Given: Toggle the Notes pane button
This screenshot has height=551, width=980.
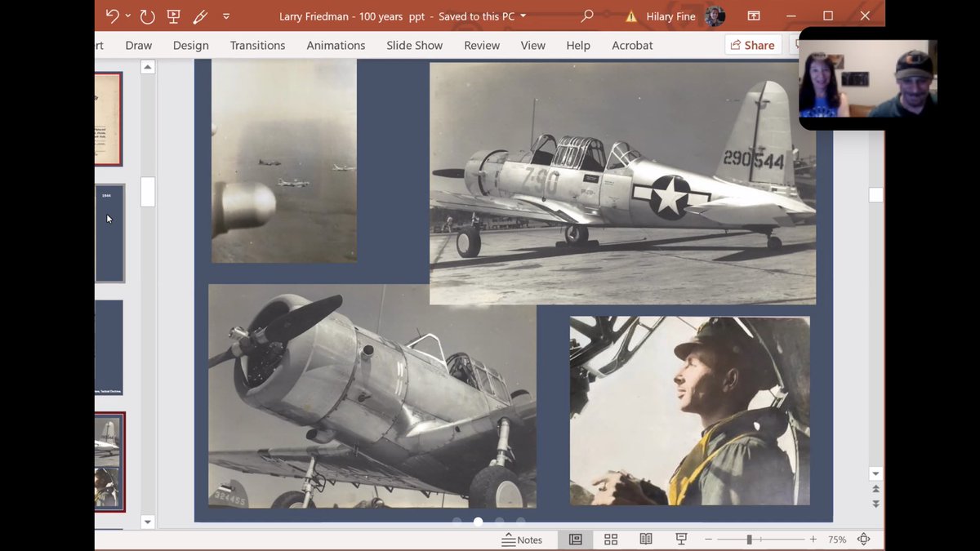Looking at the screenshot, I should [x=522, y=540].
